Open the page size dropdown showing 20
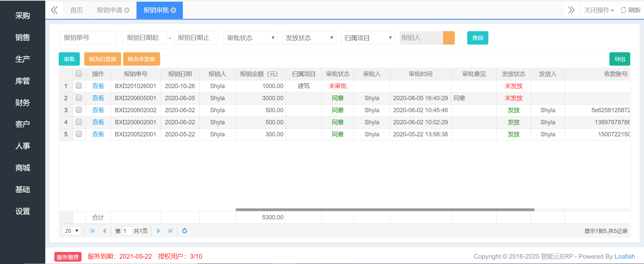Viewport: 644px width, 264px height. point(72,231)
